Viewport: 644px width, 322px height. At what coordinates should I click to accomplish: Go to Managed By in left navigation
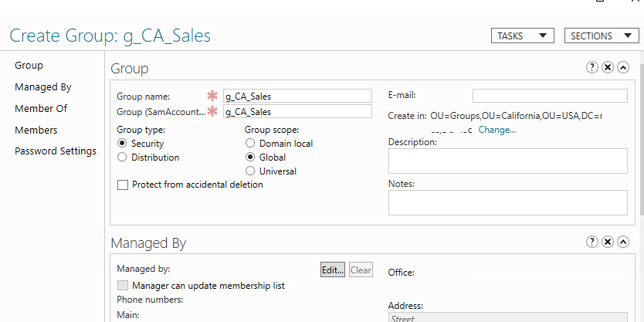tap(42, 87)
